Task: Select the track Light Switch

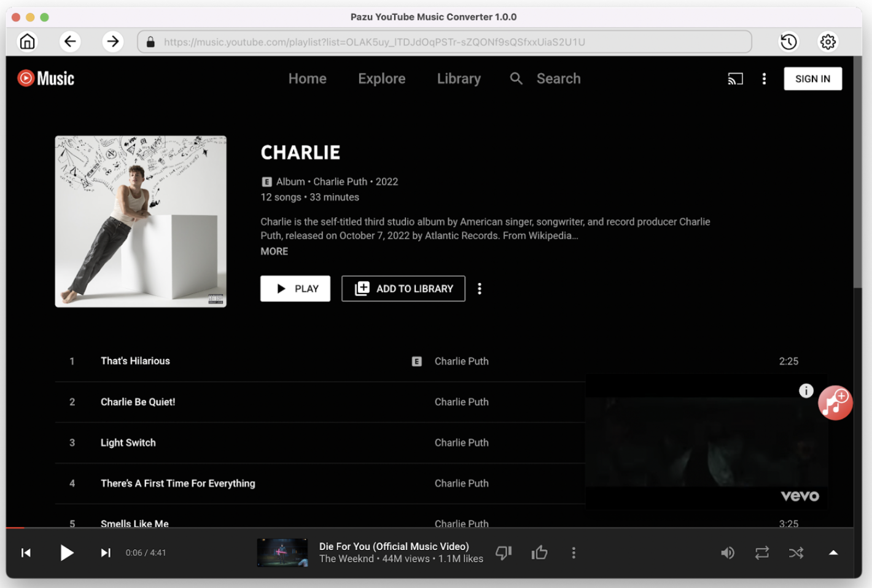Action: (128, 443)
